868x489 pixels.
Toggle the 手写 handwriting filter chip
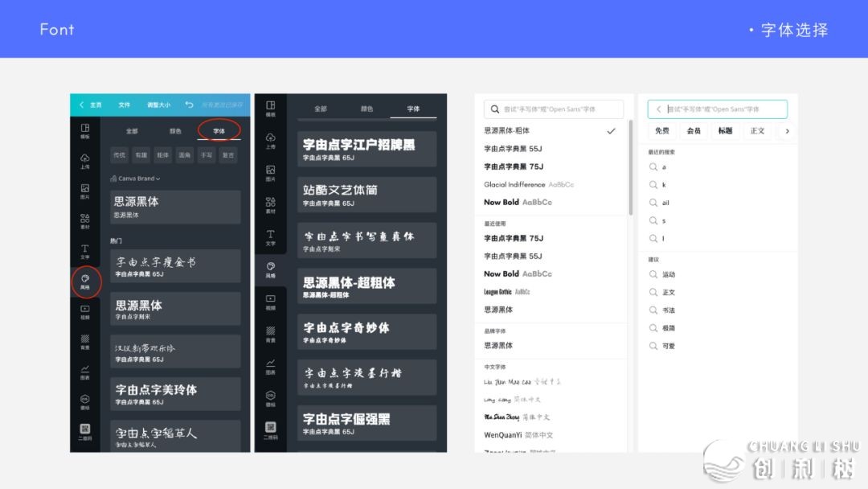coord(207,155)
